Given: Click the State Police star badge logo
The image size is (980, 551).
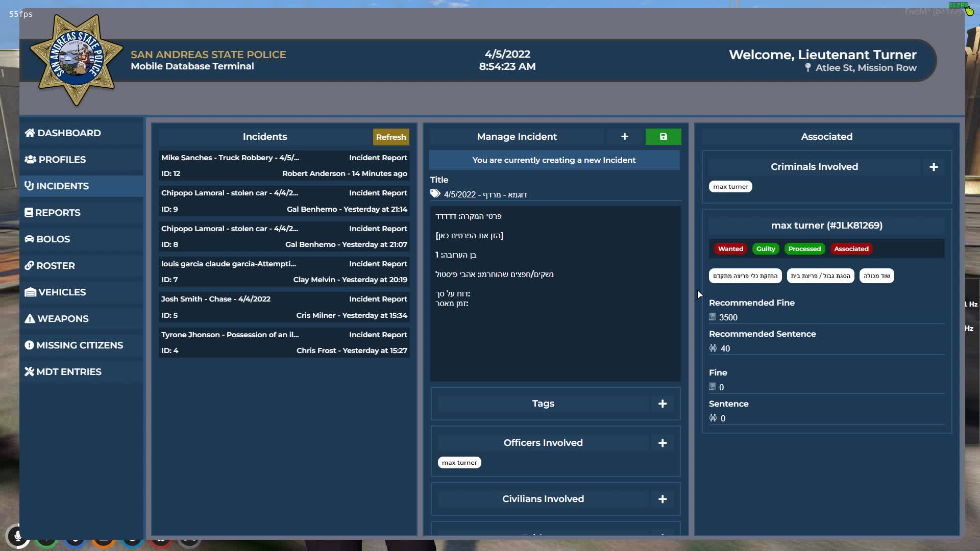Looking at the screenshot, I should coord(77,60).
